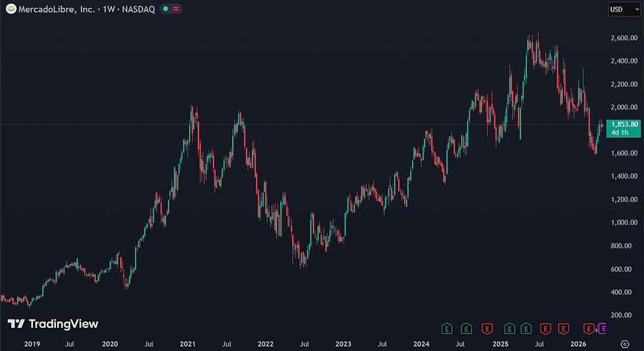Open the USD currency dropdown
644x351 pixels.
click(x=624, y=9)
